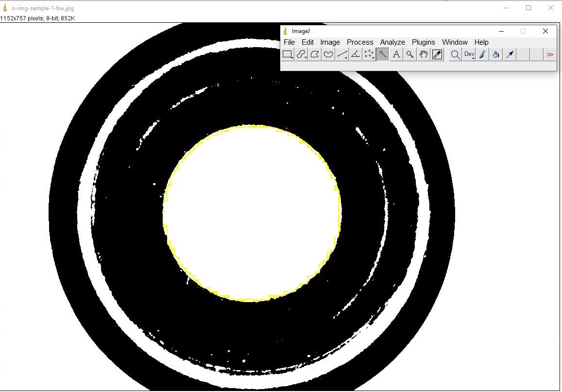Open the Dev developer menu
Screen dimensions: 562x392
tap(469, 54)
